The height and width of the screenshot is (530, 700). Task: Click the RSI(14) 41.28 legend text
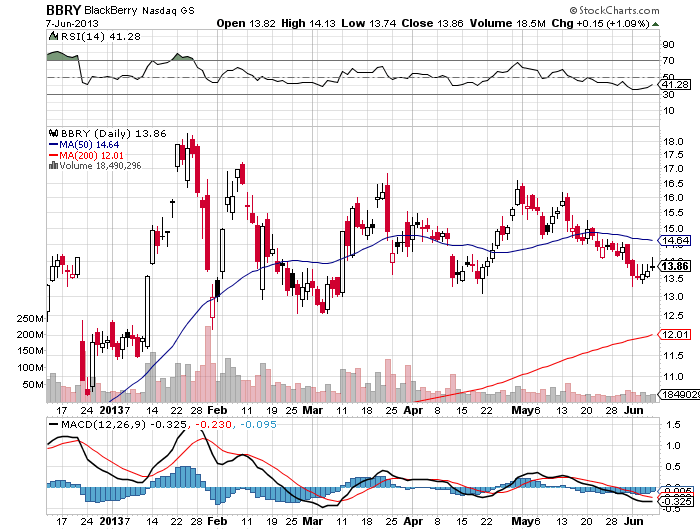coord(101,37)
